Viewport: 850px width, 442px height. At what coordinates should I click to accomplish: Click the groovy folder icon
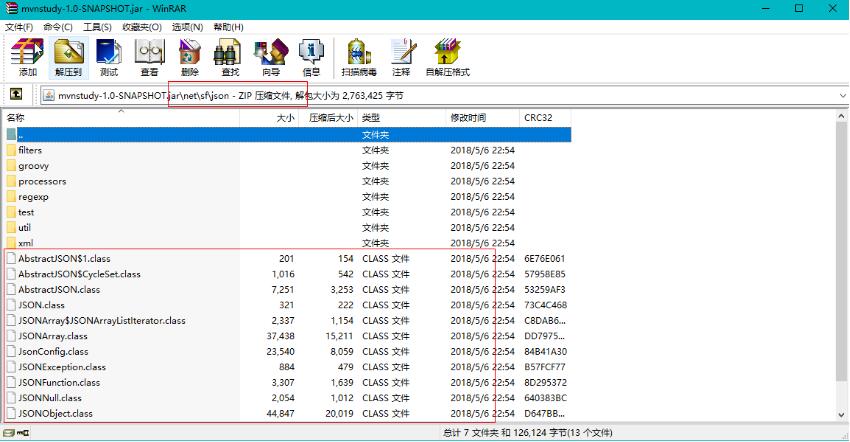pos(11,166)
